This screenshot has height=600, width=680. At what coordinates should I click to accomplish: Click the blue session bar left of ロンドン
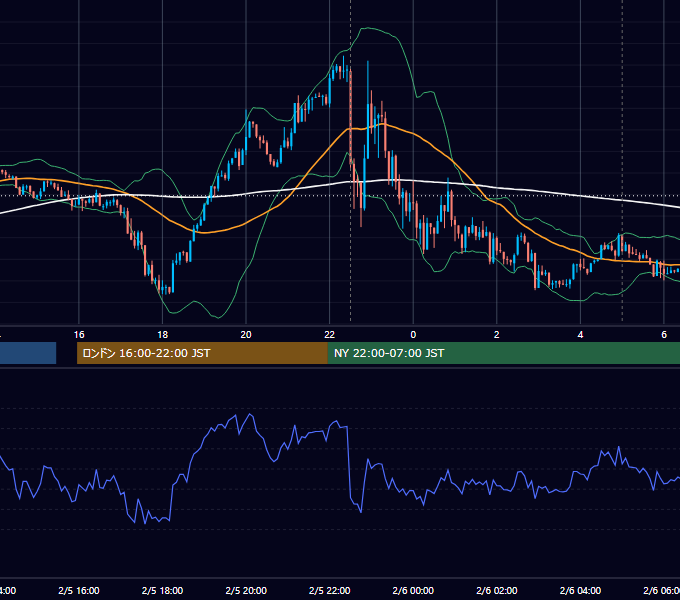[28, 353]
